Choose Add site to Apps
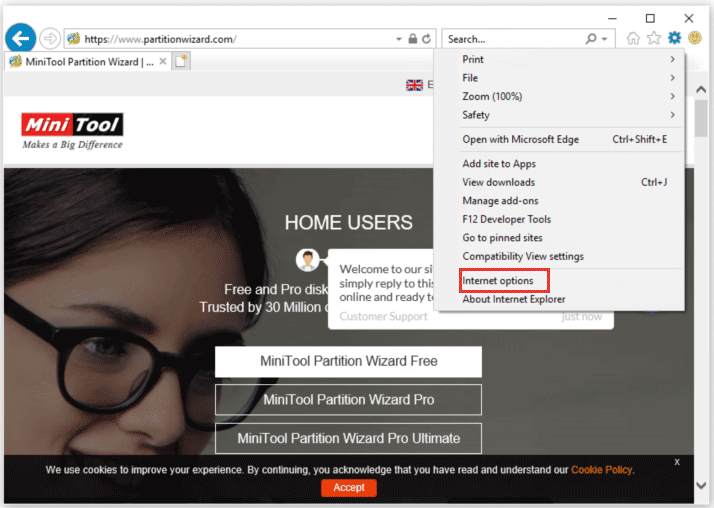The width and height of the screenshot is (714, 508). coord(559,164)
